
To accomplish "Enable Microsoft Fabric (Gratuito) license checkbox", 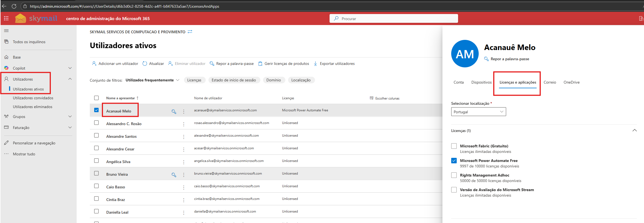I will click(x=454, y=146).
